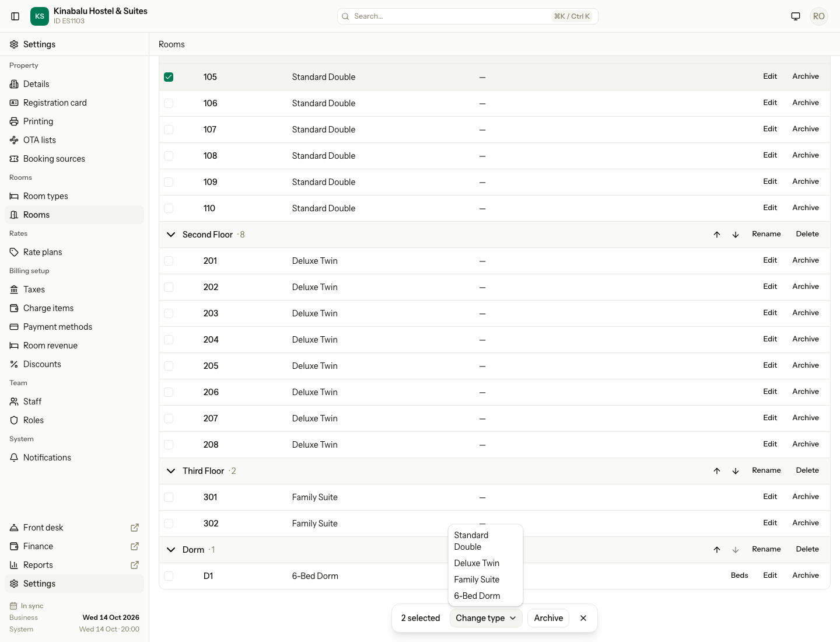Open Payment methods in sidebar
This screenshot has width=840, height=642.
pos(74,327)
